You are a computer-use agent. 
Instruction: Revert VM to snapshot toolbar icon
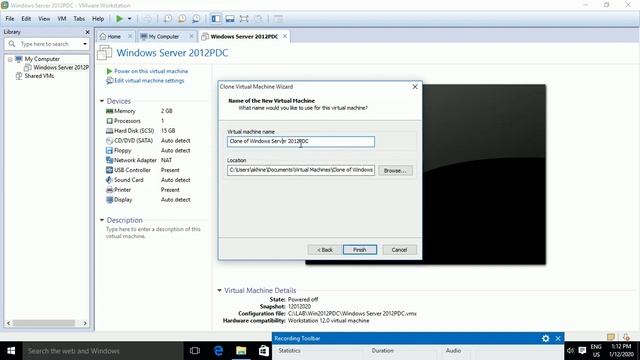pos(182,19)
